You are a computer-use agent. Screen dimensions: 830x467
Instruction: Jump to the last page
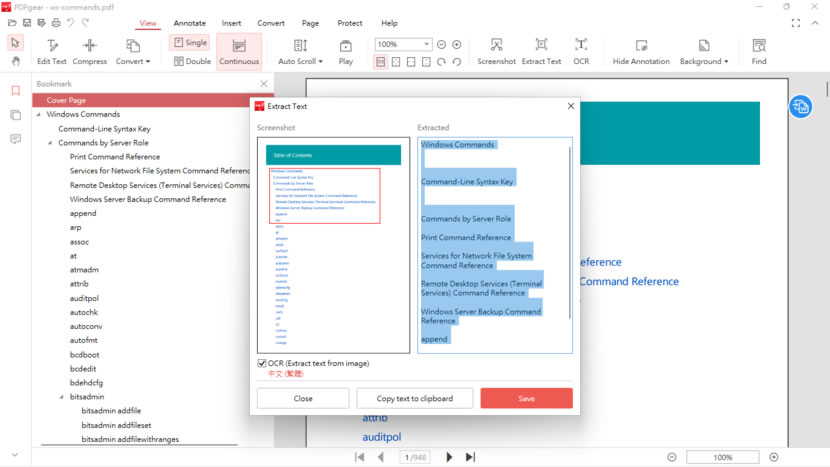pyautogui.click(x=470, y=457)
